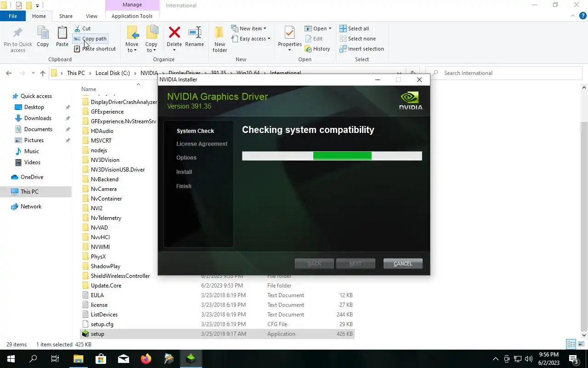
Task: Select Pictures in navigation pane
Action: (x=34, y=140)
